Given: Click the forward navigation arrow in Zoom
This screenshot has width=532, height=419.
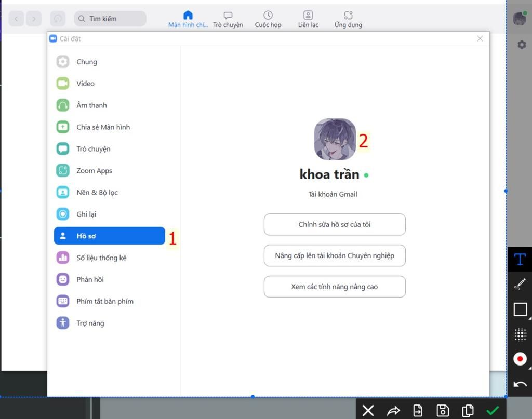Looking at the screenshot, I should (x=34, y=19).
